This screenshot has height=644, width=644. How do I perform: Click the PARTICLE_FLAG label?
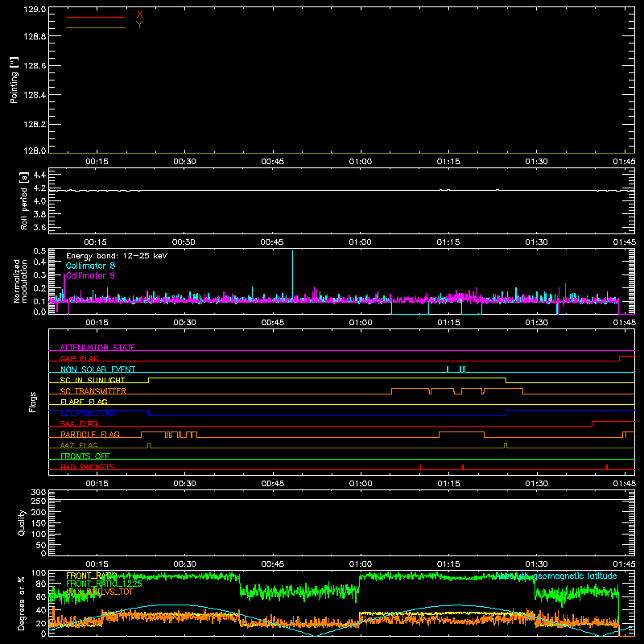pos(90,434)
